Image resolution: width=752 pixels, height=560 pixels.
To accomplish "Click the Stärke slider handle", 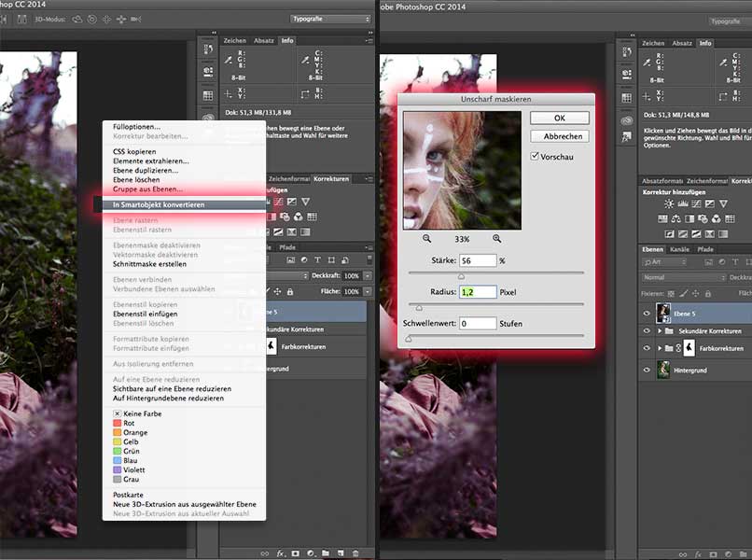I will coord(461,276).
